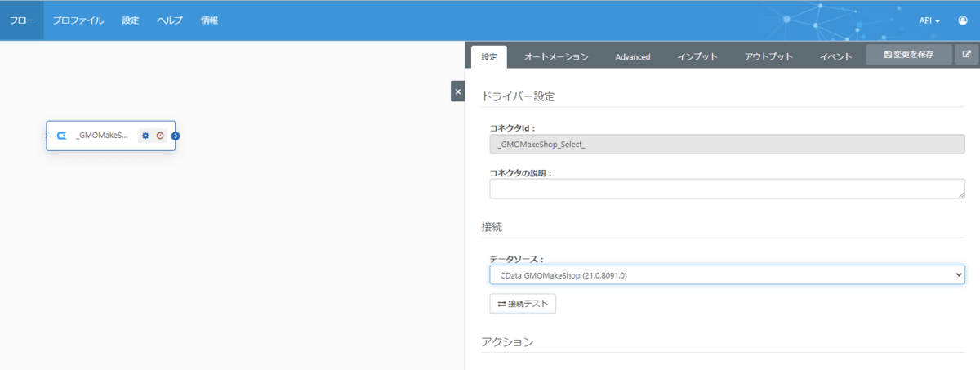This screenshot has height=370, width=980.
Task: Open the user account icon
Action: [963, 20]
